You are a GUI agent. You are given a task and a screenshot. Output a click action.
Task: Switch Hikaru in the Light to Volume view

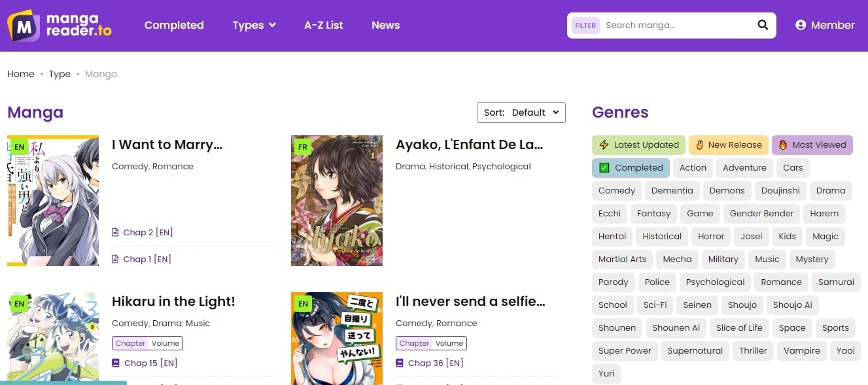tap(165, 343)
